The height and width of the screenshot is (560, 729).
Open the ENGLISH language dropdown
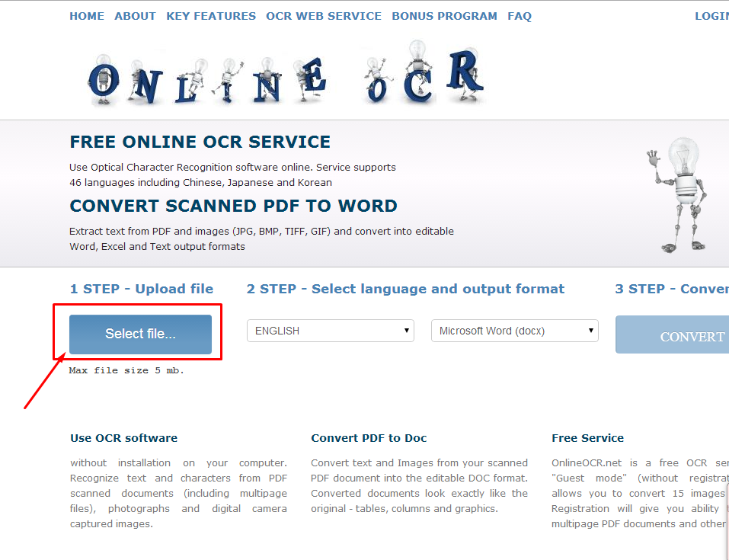tap(331, 331)
